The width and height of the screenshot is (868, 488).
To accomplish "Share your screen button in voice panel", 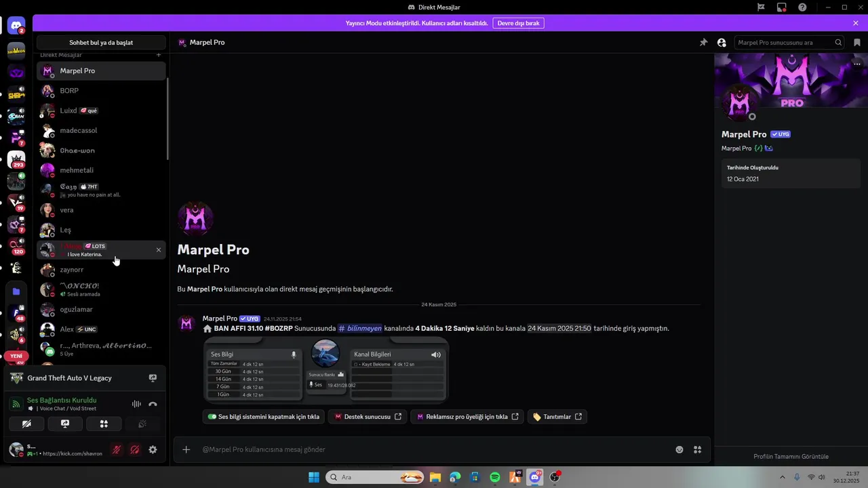I will click(x=65, y=424).
